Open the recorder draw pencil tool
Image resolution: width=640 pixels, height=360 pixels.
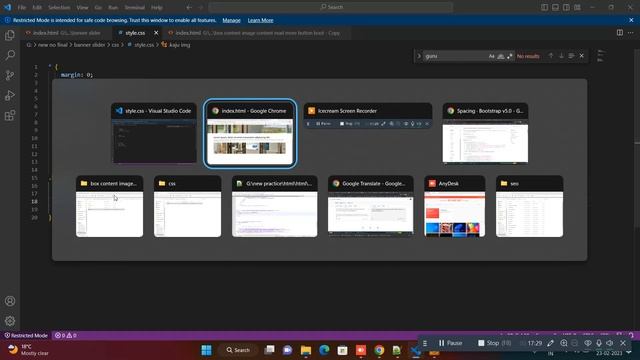[550, 343]
